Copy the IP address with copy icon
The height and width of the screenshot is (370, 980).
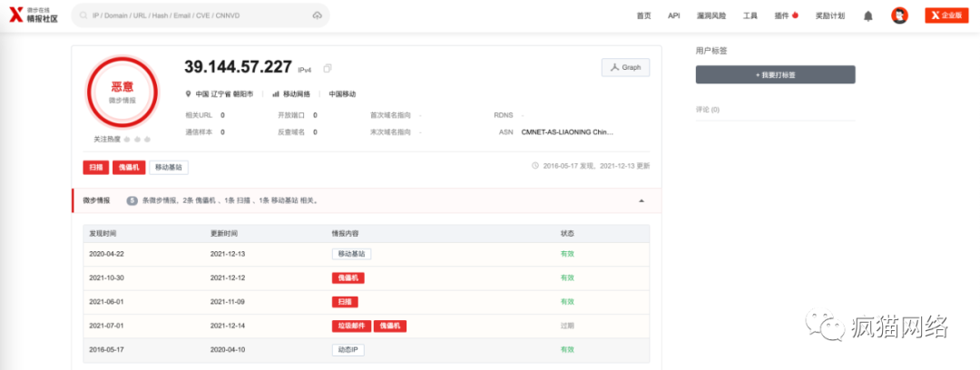tap(328, 68)
